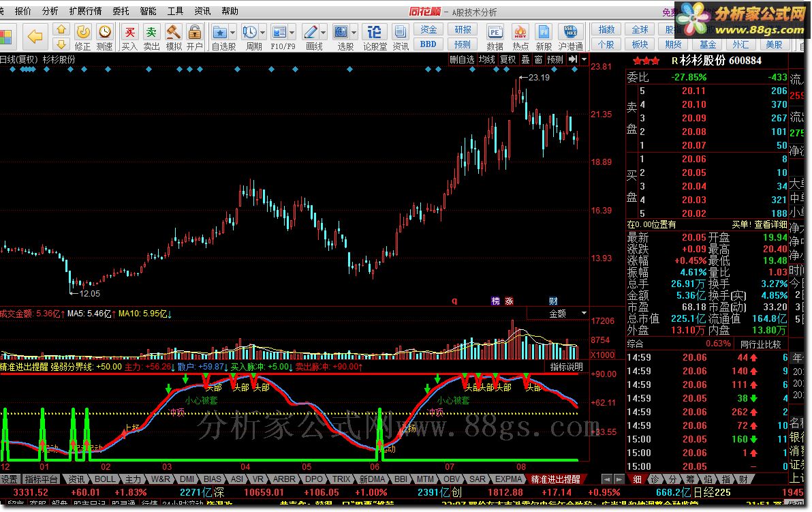Toggle the 叠 overlay option
Screen dimensions: 812x512
click(525, 59)
